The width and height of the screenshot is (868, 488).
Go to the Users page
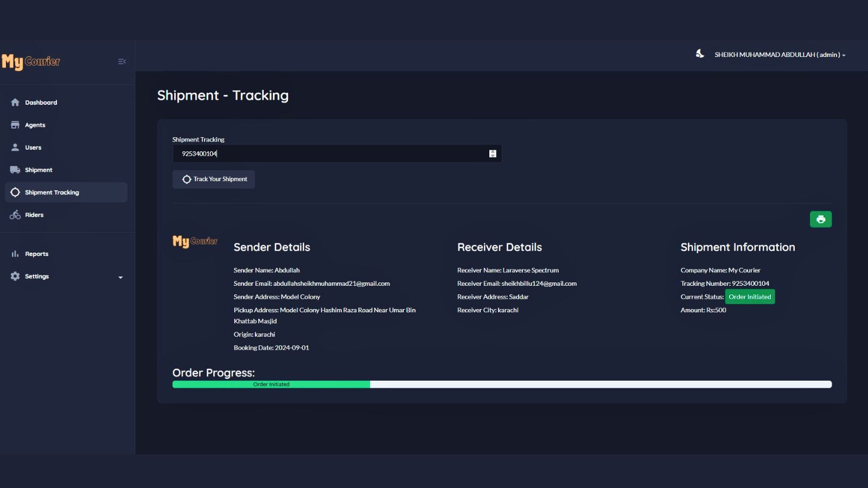(66, 147)
